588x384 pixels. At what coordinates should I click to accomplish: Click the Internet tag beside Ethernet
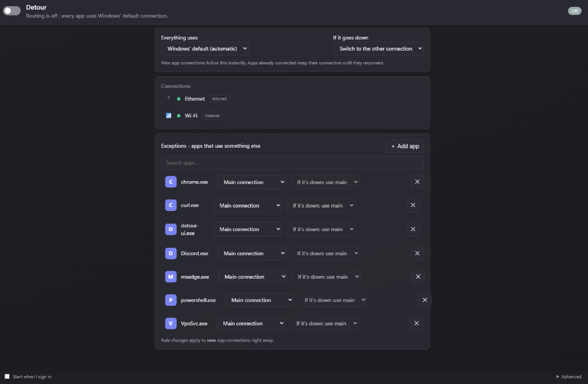tap(220, 99)
